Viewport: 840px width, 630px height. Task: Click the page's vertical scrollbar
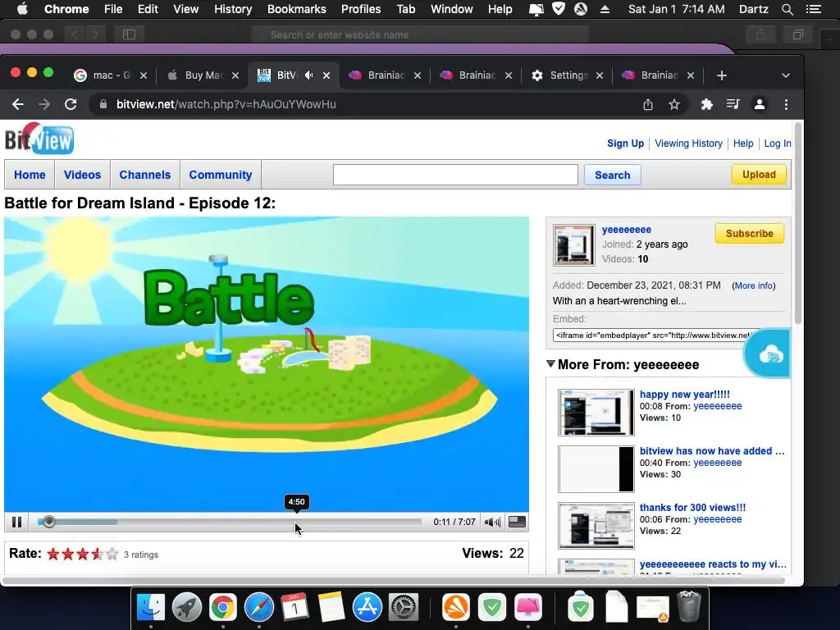click(797, 224)
